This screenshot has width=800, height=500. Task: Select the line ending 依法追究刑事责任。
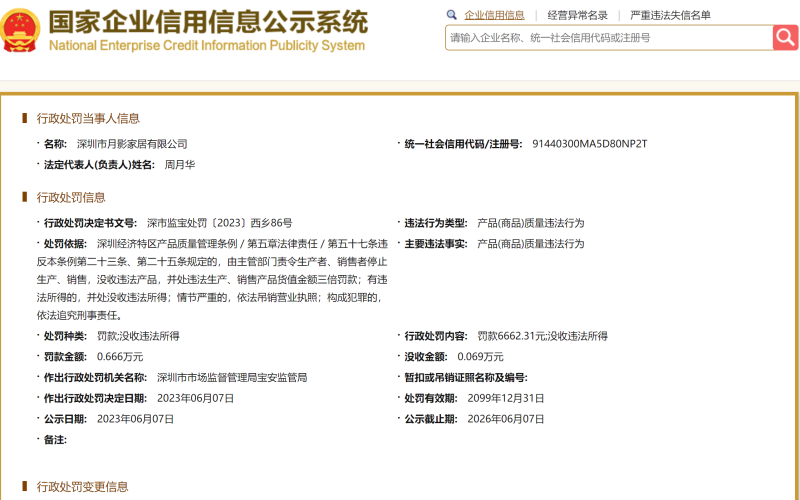pyautogui.click(x=79, y=316)
